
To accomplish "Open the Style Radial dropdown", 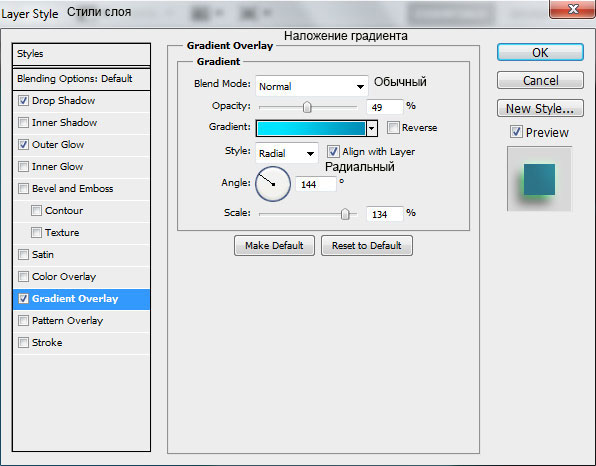I will 287,153.
